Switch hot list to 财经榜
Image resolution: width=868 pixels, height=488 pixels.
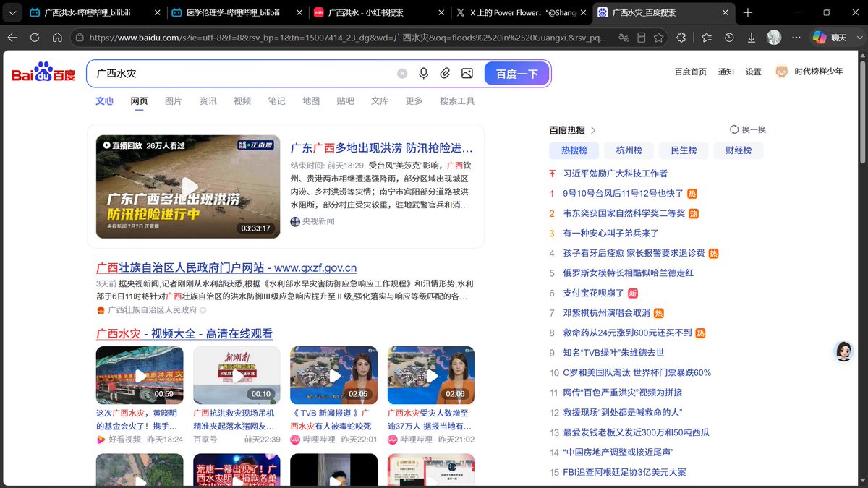coord(739,150)
